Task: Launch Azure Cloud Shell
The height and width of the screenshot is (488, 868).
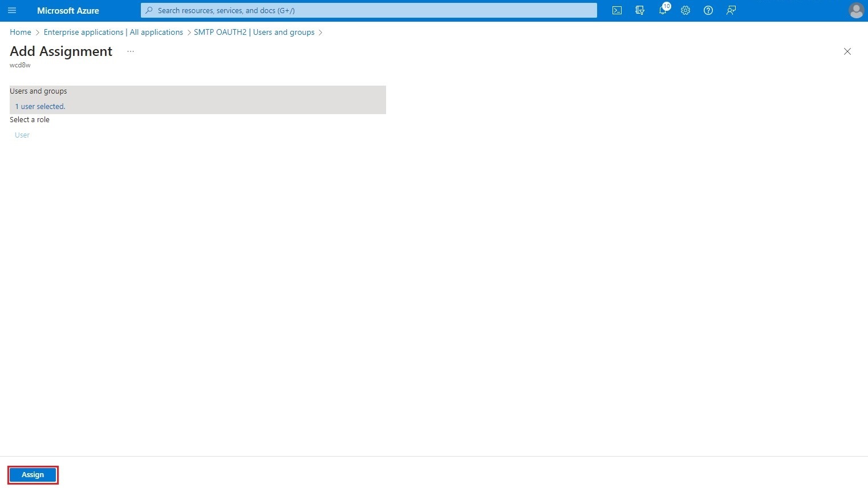Action: tap(616, 10)
